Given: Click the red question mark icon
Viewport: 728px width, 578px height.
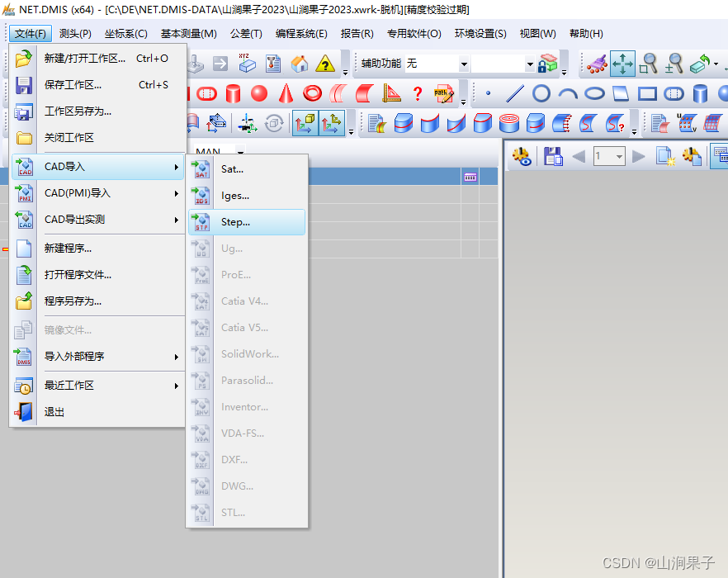Looking at the screenshot, I should pos(418,93).
